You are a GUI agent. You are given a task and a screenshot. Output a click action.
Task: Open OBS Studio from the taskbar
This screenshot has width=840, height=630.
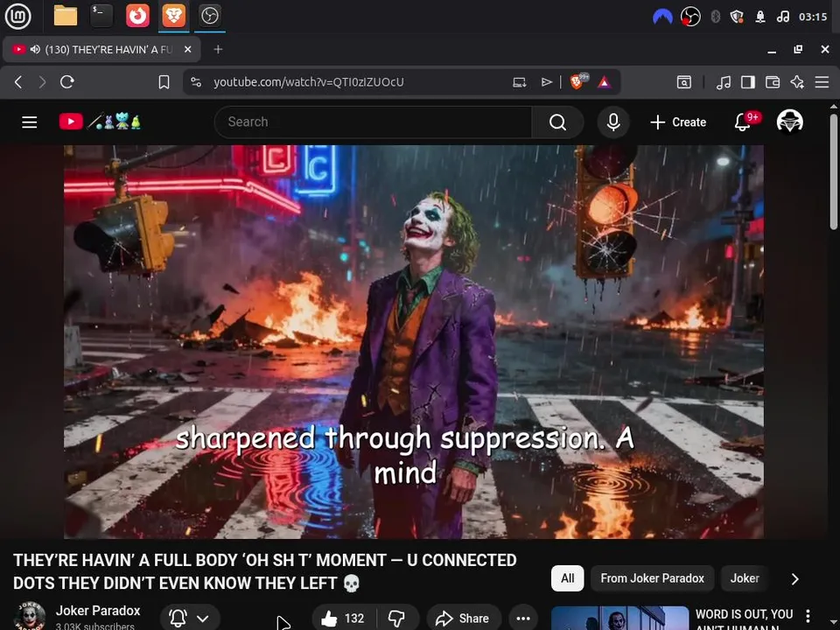click(x=209, y=16)
